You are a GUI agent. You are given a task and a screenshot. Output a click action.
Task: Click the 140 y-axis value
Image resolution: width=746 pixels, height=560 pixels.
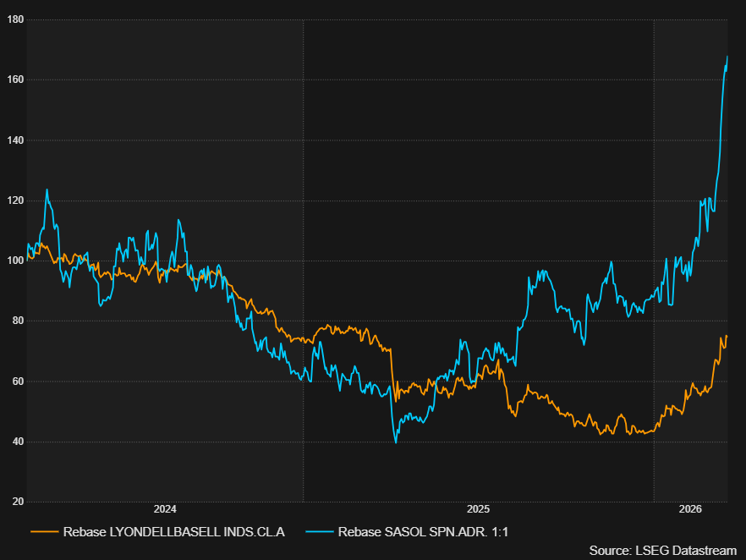[x=15, y=140]
